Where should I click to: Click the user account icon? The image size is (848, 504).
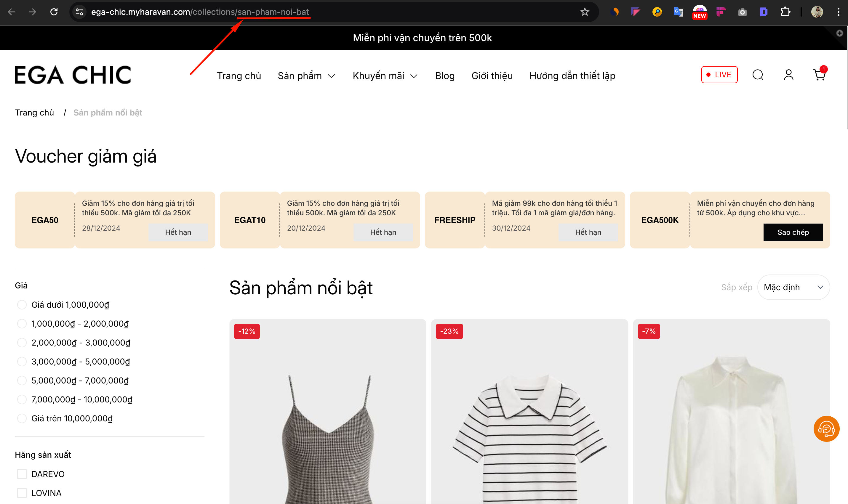tap(788, 75)
